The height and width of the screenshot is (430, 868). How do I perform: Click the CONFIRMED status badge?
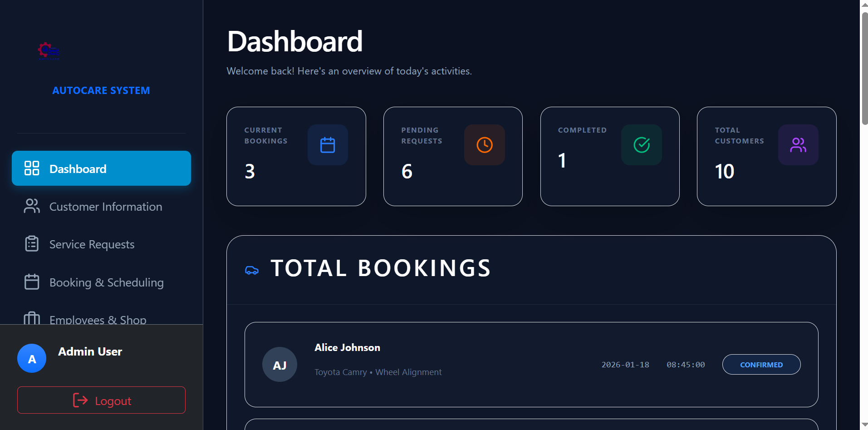[x=761, y=365]
